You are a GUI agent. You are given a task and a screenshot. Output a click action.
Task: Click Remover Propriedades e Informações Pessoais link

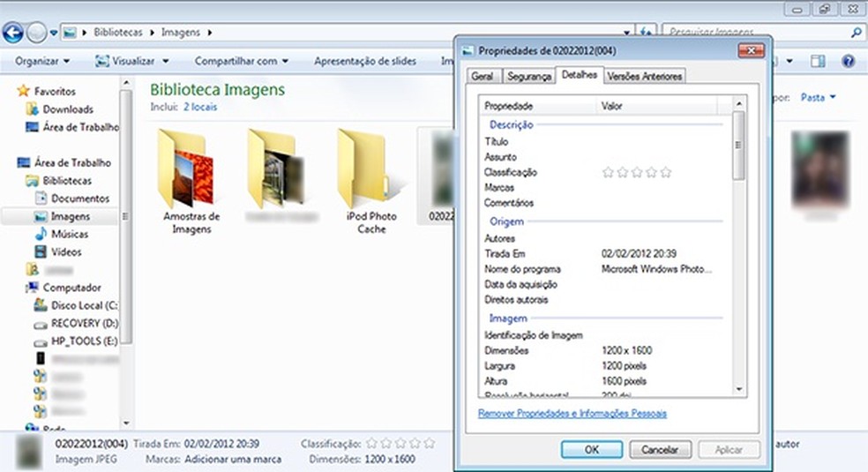coord(572,414)
